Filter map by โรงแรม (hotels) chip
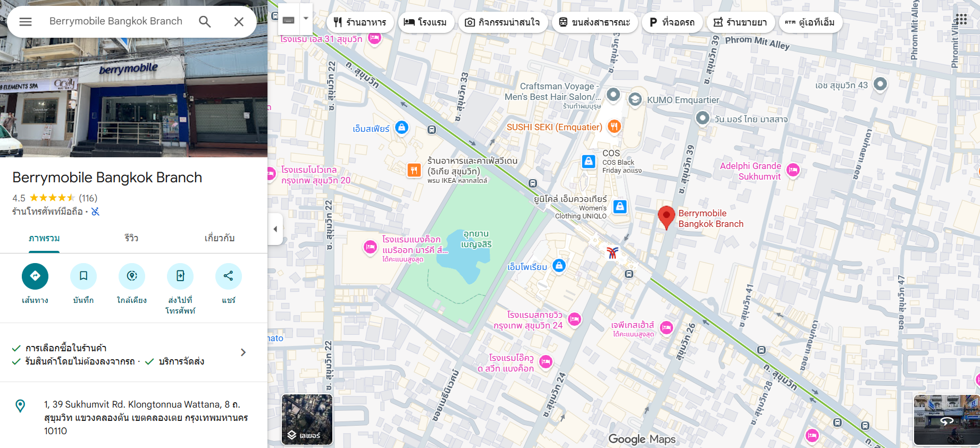The image size is (980, 448). click(425, 22)
